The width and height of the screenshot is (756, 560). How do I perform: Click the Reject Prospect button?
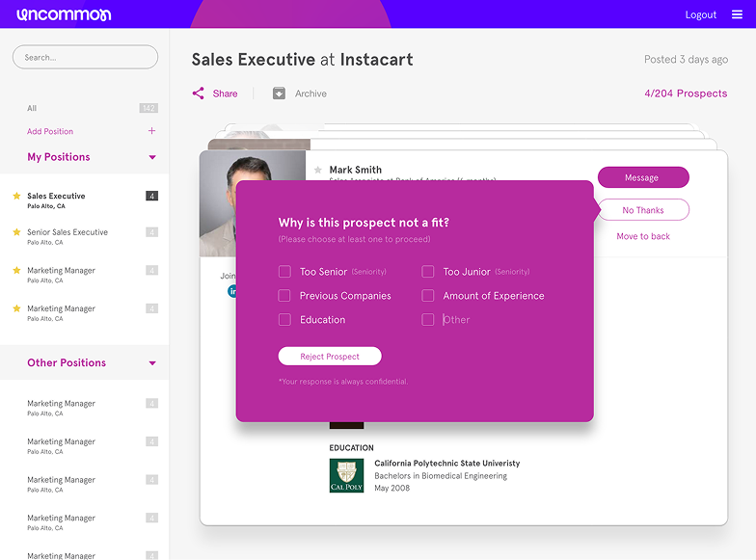[330, 357]
